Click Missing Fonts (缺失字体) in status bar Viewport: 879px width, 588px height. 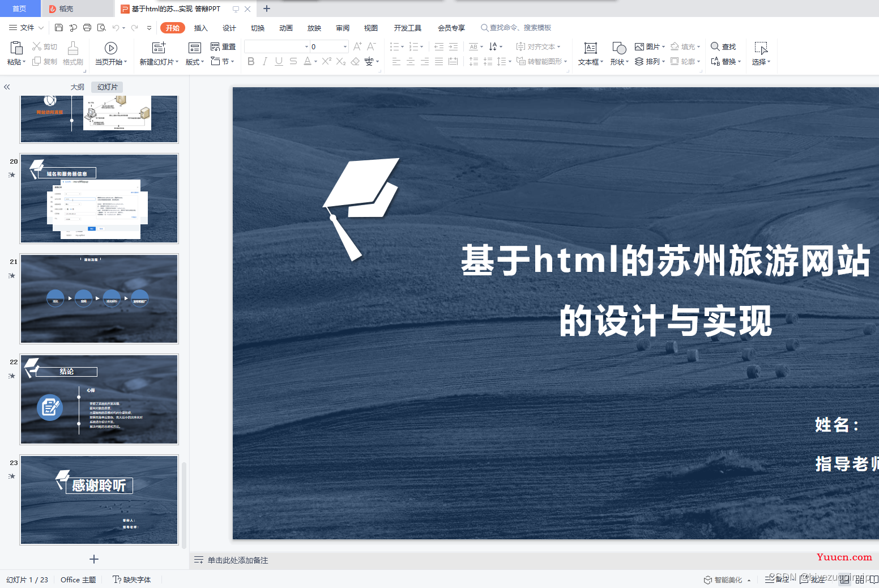[132, 580]
